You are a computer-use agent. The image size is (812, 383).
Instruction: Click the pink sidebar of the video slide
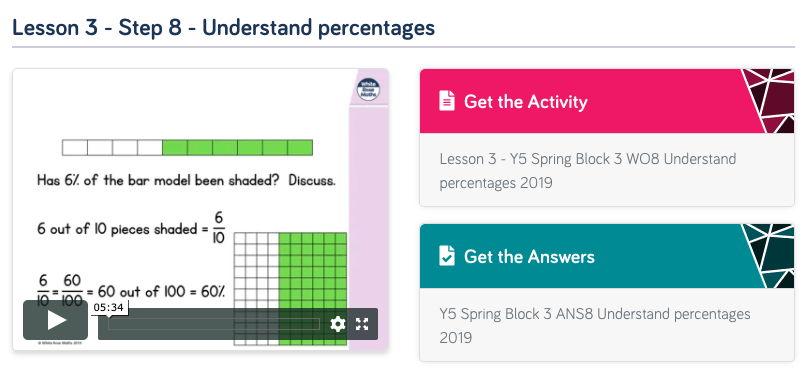[368, 207]
